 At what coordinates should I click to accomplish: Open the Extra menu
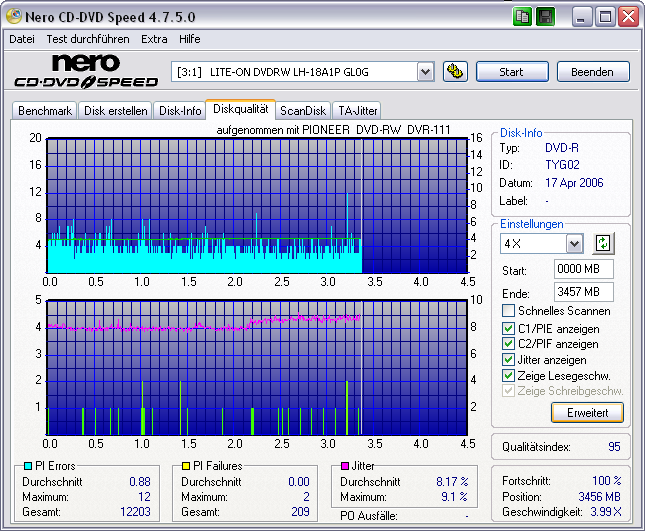[x=154, y=39]
